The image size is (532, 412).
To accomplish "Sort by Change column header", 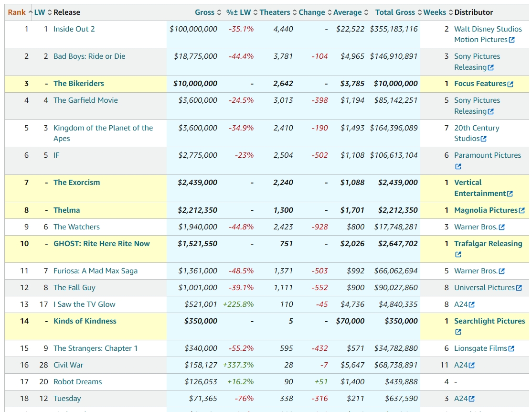I will click(x=315, y=12).
